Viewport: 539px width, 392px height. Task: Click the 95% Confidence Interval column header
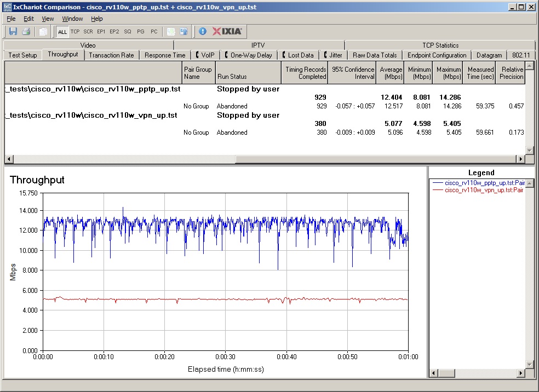352,73
